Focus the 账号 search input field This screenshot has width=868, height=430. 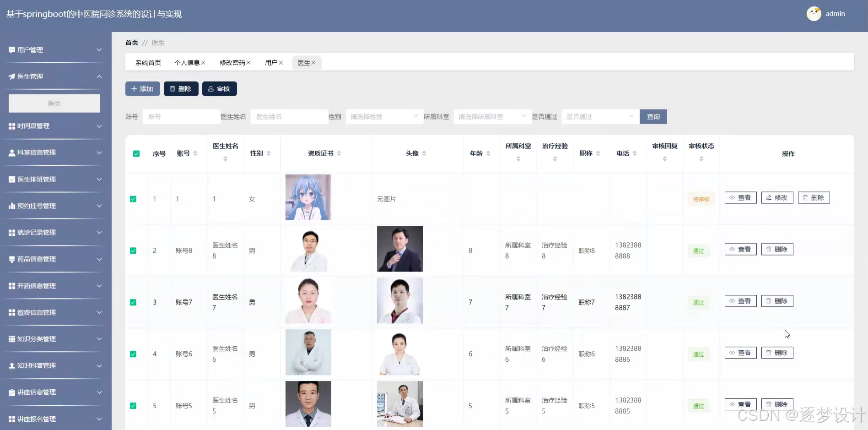coord(182,117)
